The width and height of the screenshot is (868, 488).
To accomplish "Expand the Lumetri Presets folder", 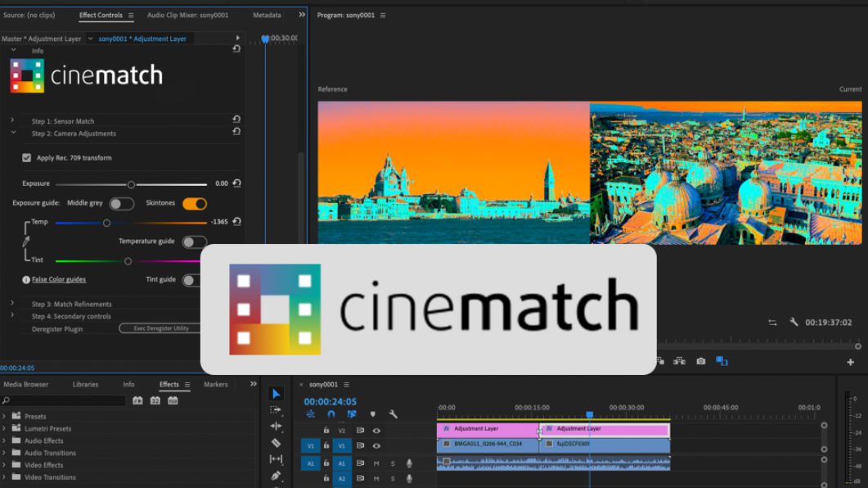I will tap(4, 428).
